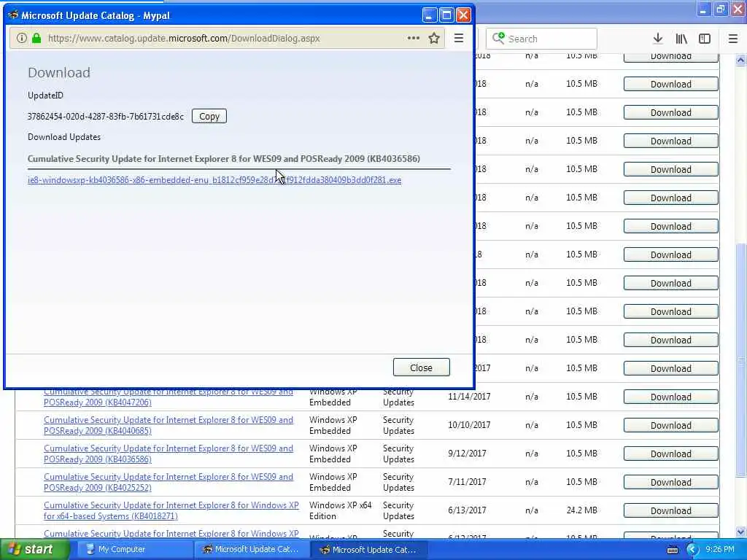This screenshot has height=560, width=747.
Task: Click the search engine magnifier icon
Action: [x=498, y=38]
